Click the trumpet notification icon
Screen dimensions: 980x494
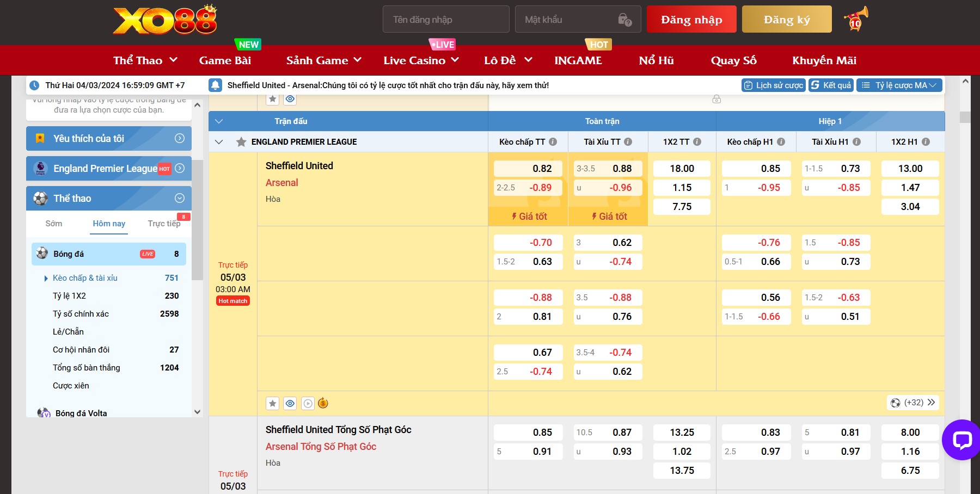pos(855,20)
